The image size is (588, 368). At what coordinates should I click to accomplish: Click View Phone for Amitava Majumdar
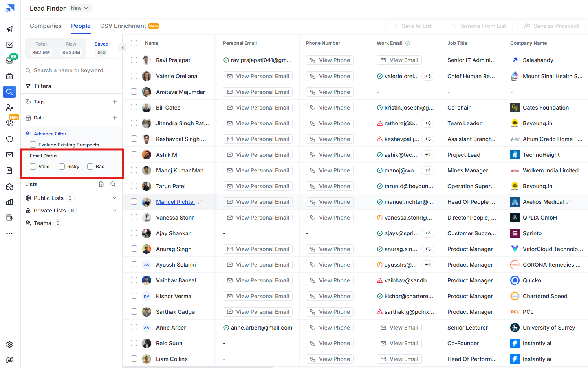pos(330,92)
